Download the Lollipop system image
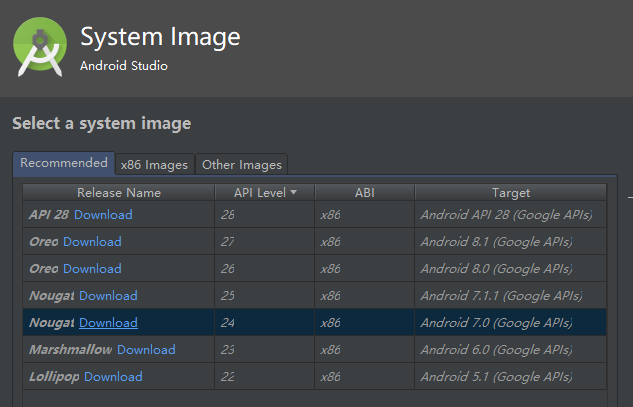The height and width of the screenshot is (407, 633). pyautogui.click(x=113, y=377)
